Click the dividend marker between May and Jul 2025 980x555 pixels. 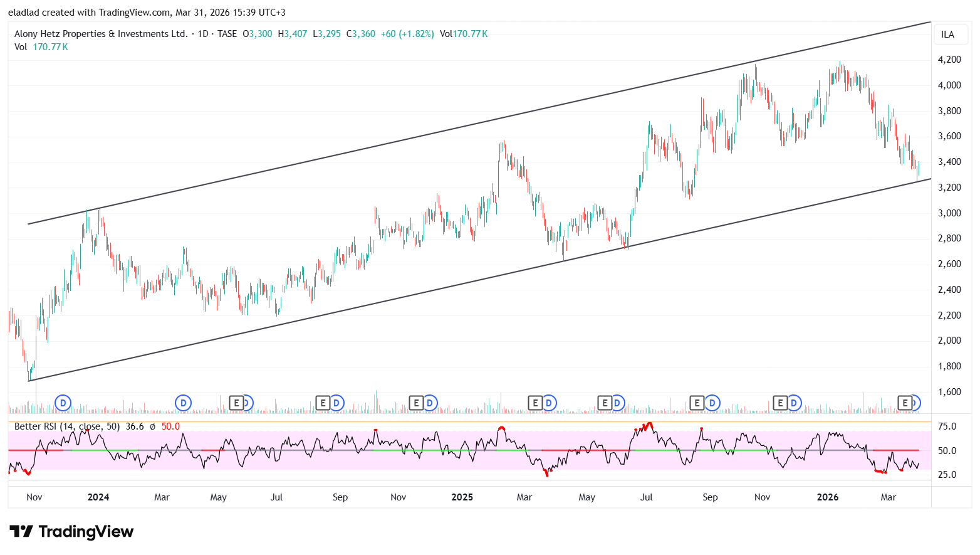point(618,403)
